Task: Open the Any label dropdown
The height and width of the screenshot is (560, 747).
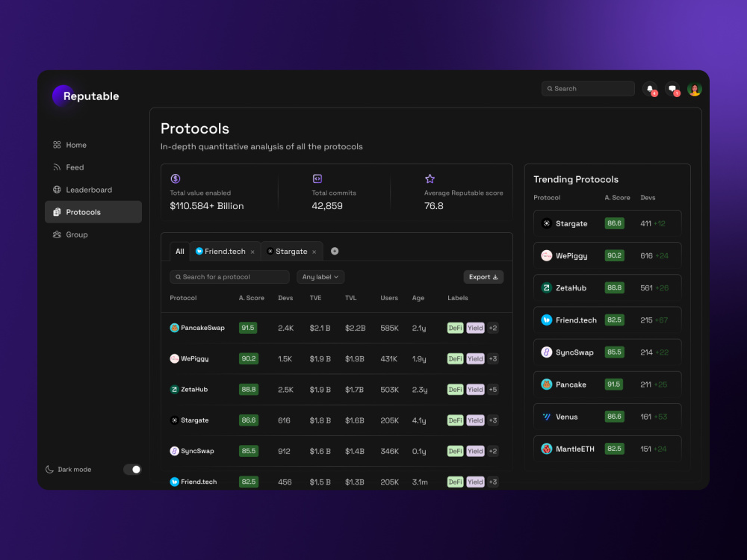Action: pyautogui.click(x=320, y=276)
